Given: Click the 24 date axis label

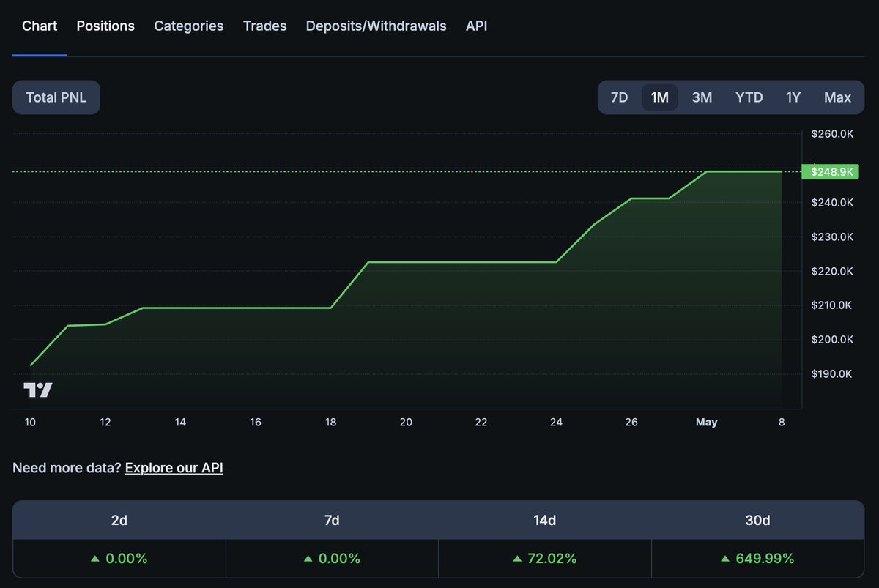Looking at the screenshot, I should (556, 423).
